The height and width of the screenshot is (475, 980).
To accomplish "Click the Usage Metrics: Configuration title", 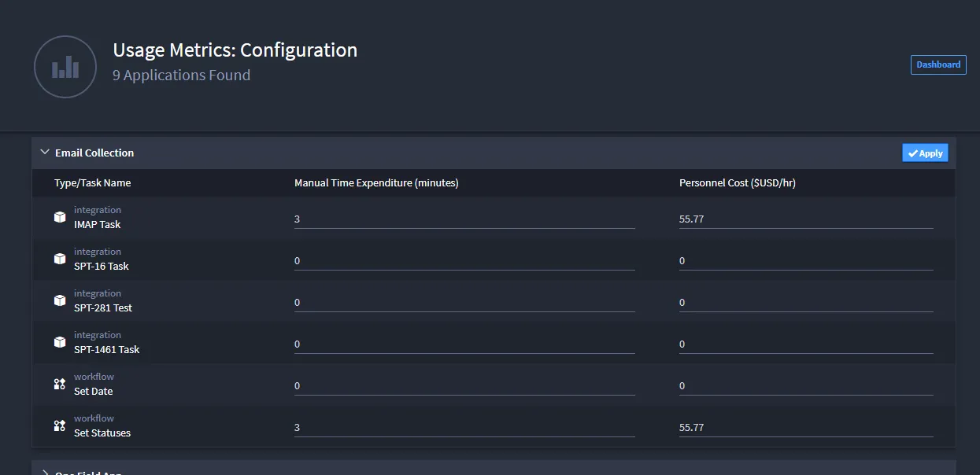I will [x=235, y=50].
